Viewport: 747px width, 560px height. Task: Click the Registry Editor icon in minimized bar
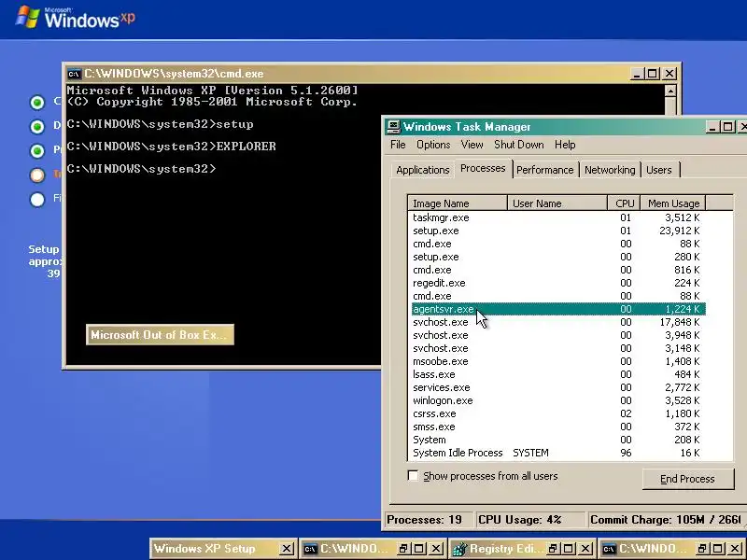(458, 549)
